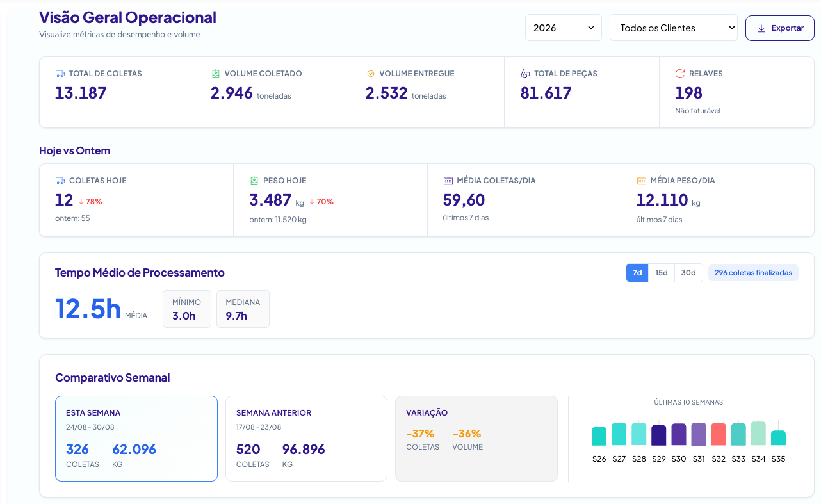The width and height of the screenshot is (821, 504).
Task: Click the S33 bar in weekly chart
Action: tap(738, 434)
